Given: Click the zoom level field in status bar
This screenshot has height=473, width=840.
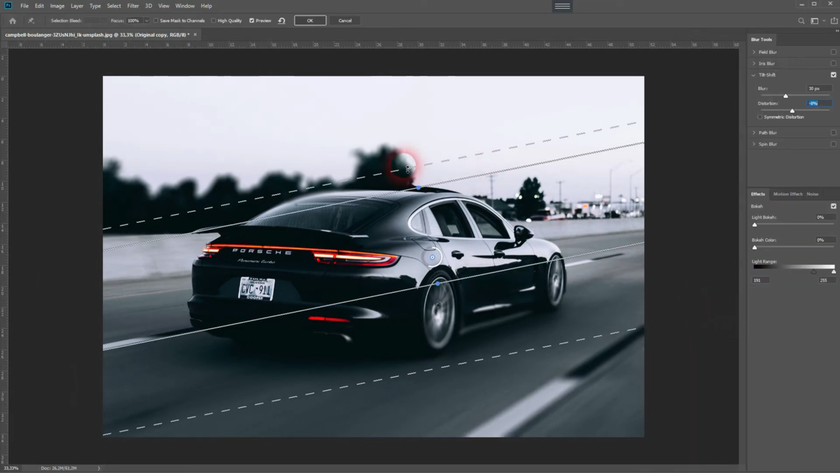Looking at the screenshot, I should (x=12, y=468).
